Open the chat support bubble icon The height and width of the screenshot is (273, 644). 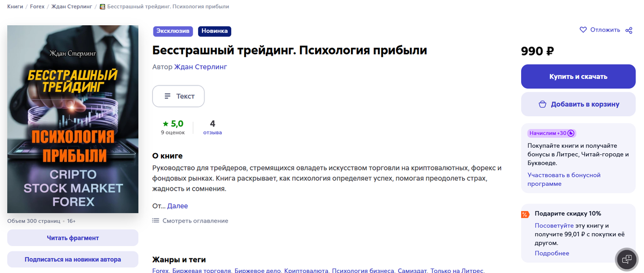click(x=627, y=260)
